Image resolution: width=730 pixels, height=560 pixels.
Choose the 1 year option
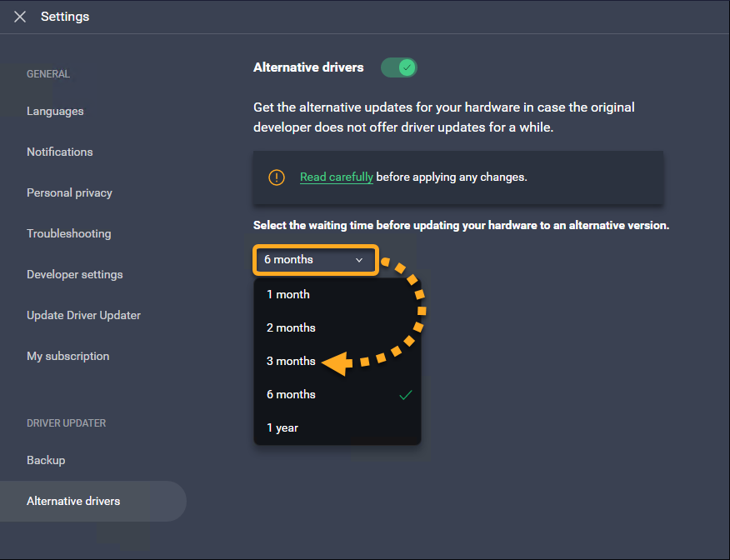coord(282,427)
